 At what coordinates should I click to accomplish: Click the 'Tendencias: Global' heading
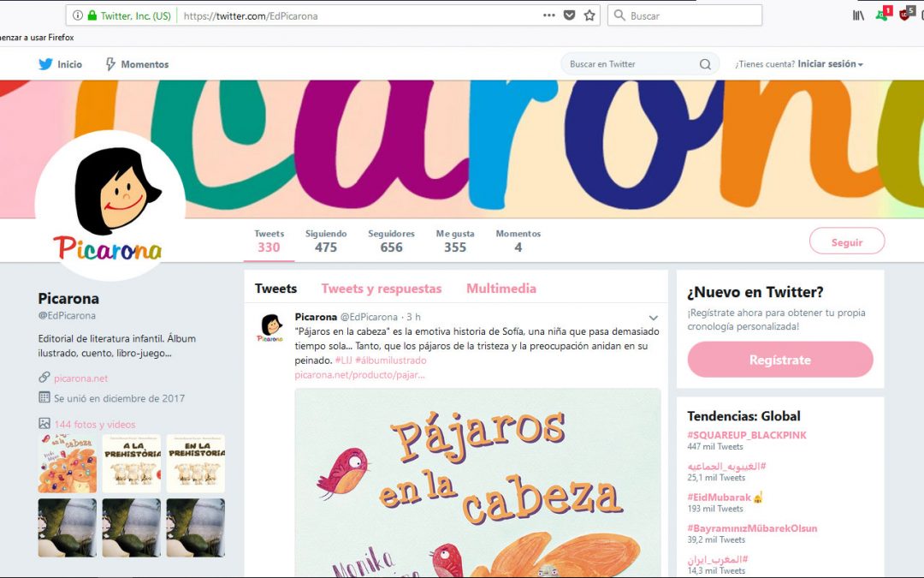(x=743, y=416)
